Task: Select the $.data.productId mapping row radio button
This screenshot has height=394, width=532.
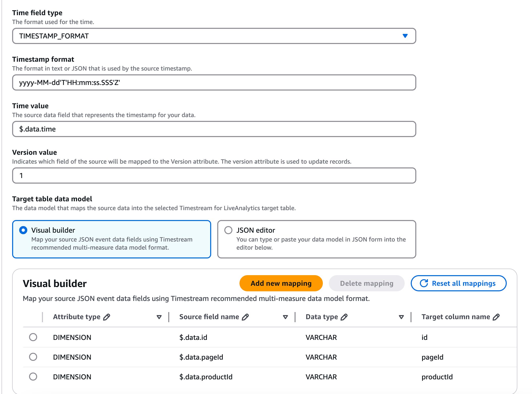Action: (x=33, y=377)
